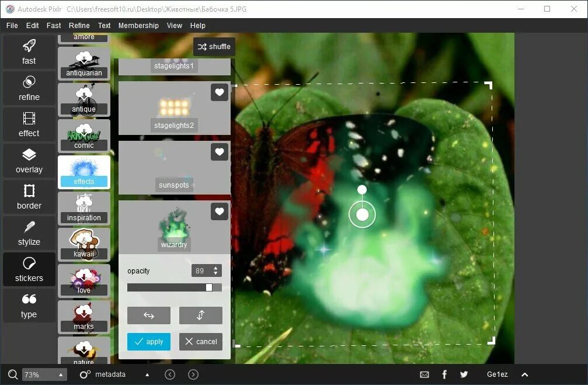The image size is (588, 385).
Task: Select the stagelights1 sticker
Action: coord(175,67)
